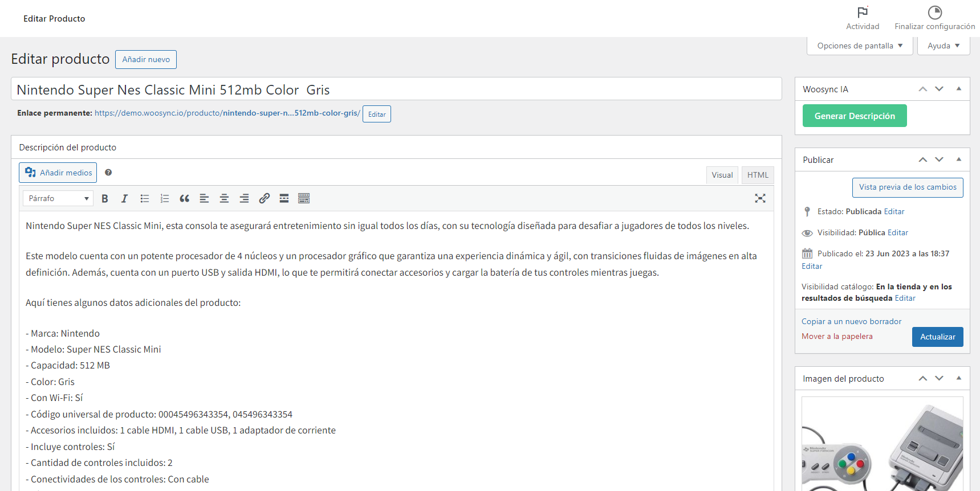Move Imagen del producto panel up
Screen dimensions: 980x491
point(923,378)
